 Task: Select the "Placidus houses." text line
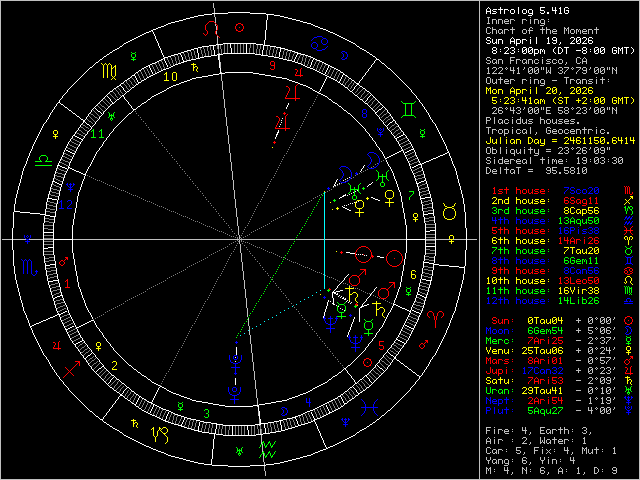coord(530,120)
